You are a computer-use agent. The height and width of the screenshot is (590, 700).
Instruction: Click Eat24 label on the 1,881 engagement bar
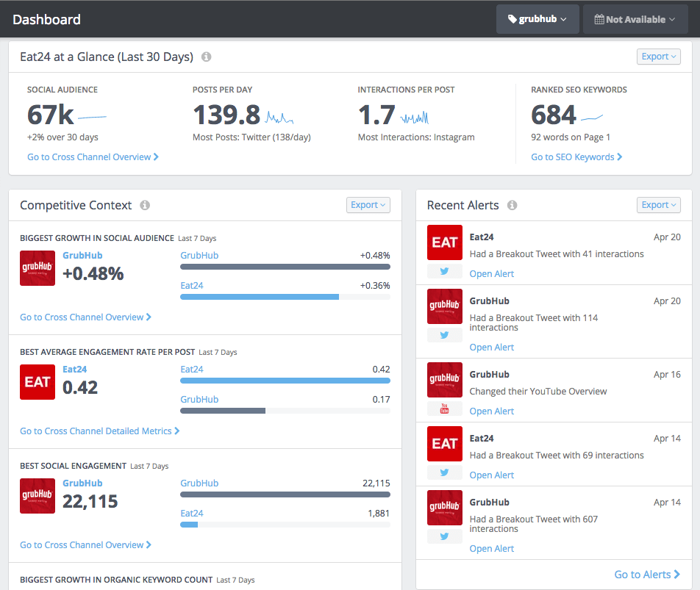point(192,514)
